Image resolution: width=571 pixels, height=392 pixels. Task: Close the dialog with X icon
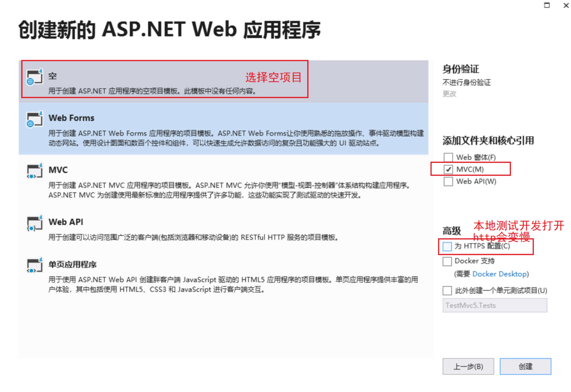click(566, 5)
